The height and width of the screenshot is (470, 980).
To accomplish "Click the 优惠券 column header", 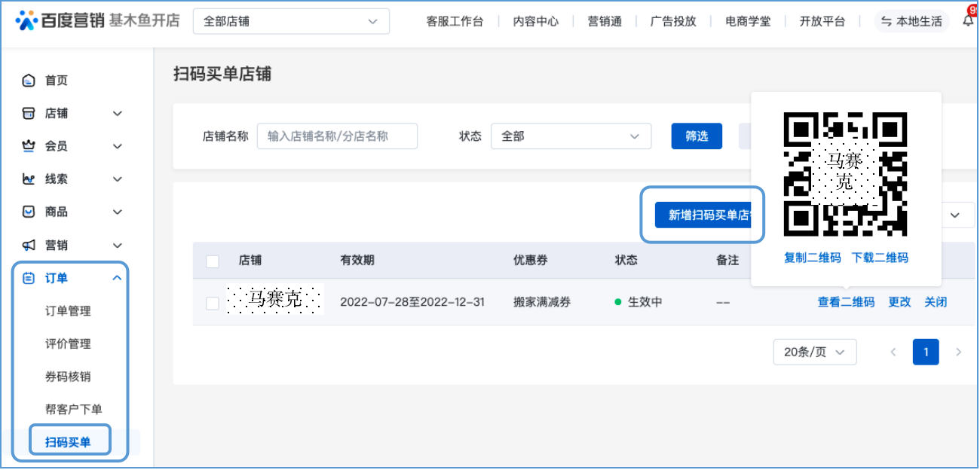I will [x=531, y=260].
